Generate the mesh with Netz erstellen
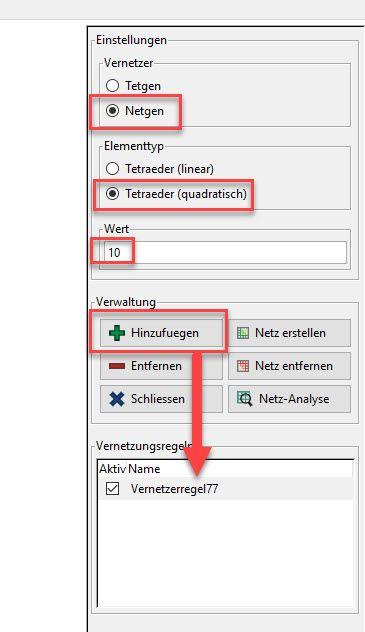The width and height of the screenshot is (365, 632). [289, 333]
